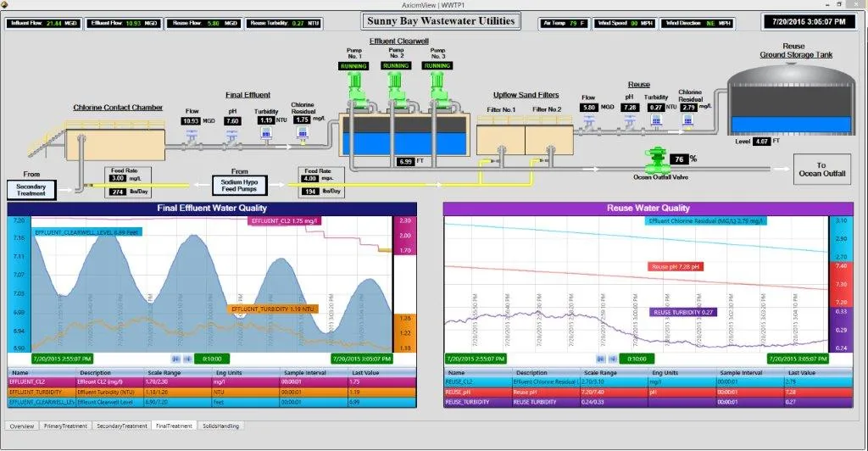Toggle Pump No. 3 RUNNING status indicator
This screenshot has width=868, height=451.
[x=437, y=65]
